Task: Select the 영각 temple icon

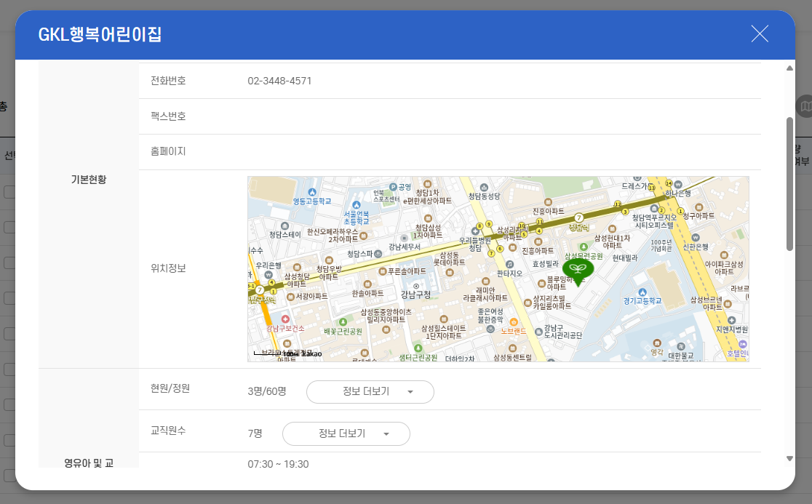Action: pos(656,343)
